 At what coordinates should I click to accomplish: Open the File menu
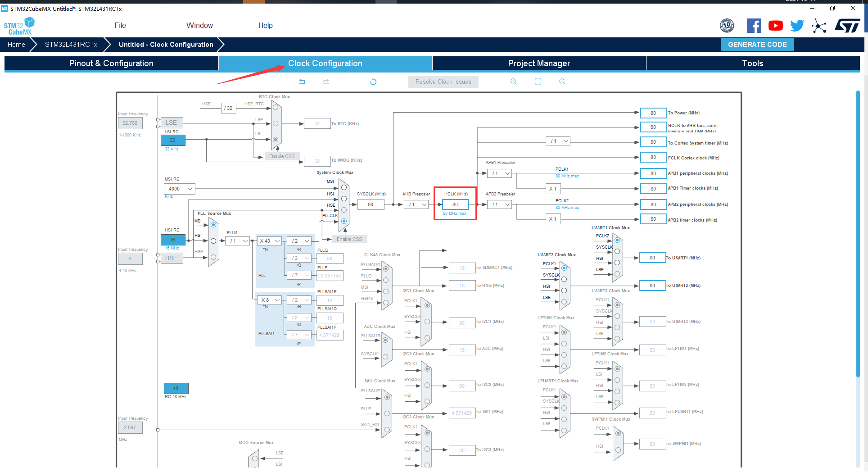coord(120,25)
